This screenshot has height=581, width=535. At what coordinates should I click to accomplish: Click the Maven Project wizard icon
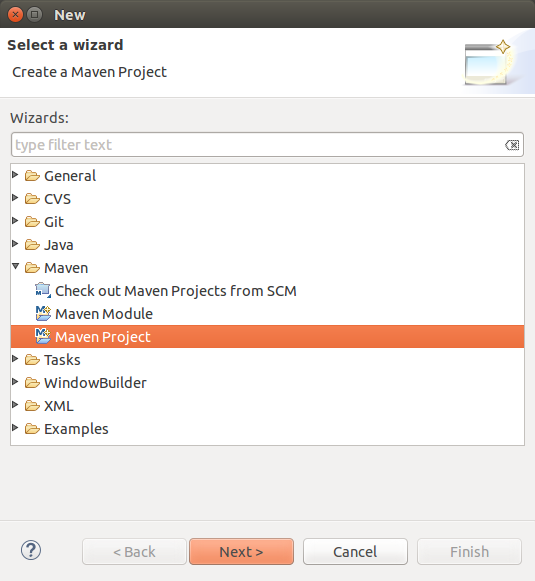click(x=43, y=336)
